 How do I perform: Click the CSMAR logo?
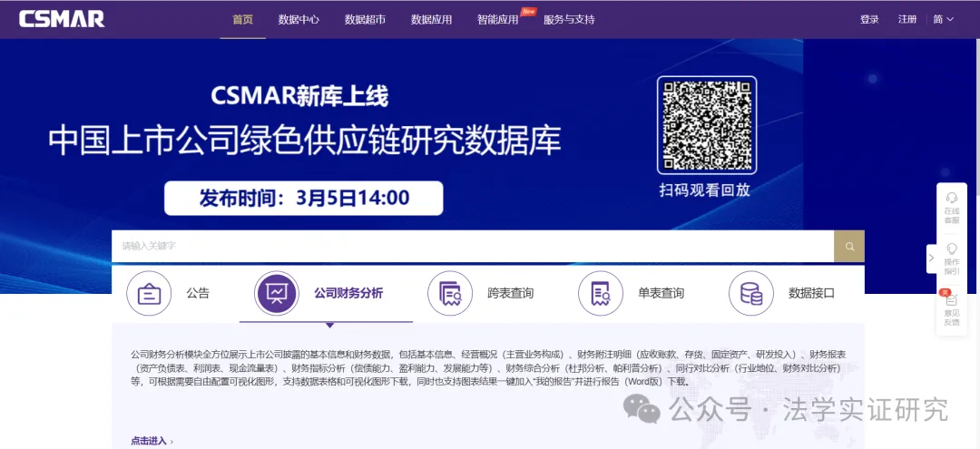pyautogui.click(x=62, y=19)
